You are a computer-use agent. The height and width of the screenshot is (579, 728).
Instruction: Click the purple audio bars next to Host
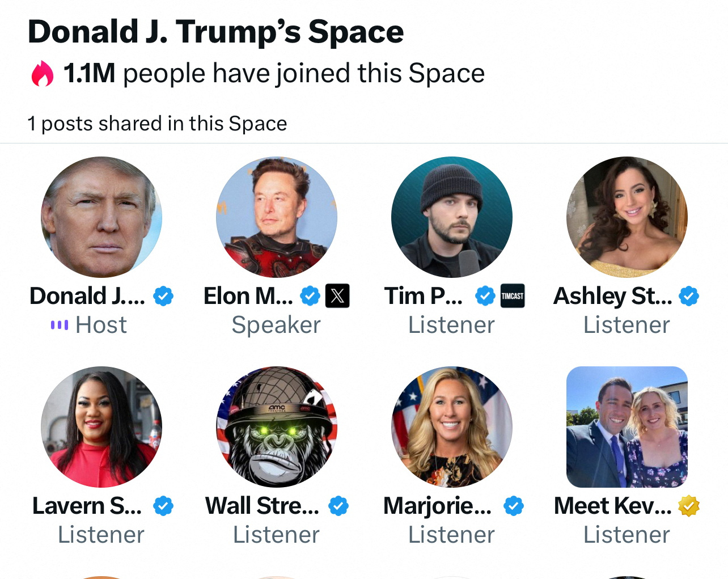[59, 325]
